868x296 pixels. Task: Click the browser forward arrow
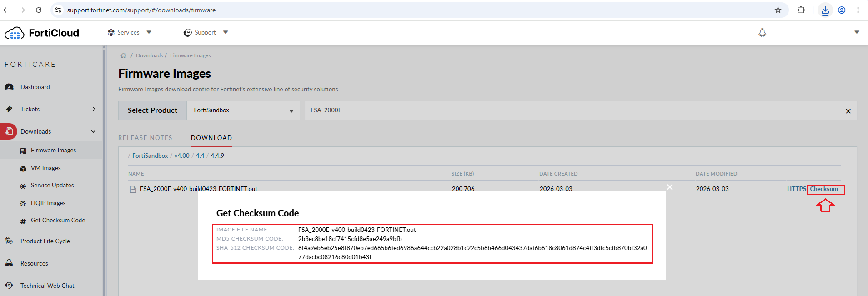[x=22, y=10]
